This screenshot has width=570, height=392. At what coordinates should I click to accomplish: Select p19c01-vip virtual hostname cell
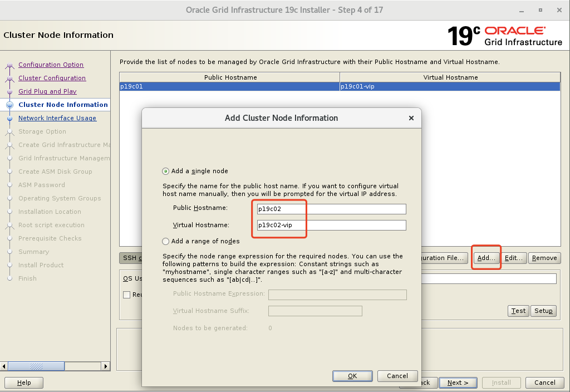click(450, 86)
